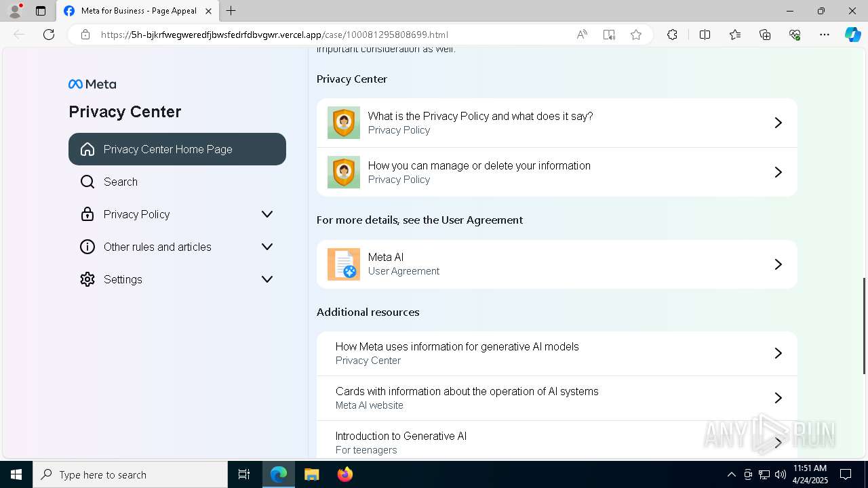This screenshot has width=868, height=488.
Task: Open the Tab actions menu icon
Action: point(41,11)
